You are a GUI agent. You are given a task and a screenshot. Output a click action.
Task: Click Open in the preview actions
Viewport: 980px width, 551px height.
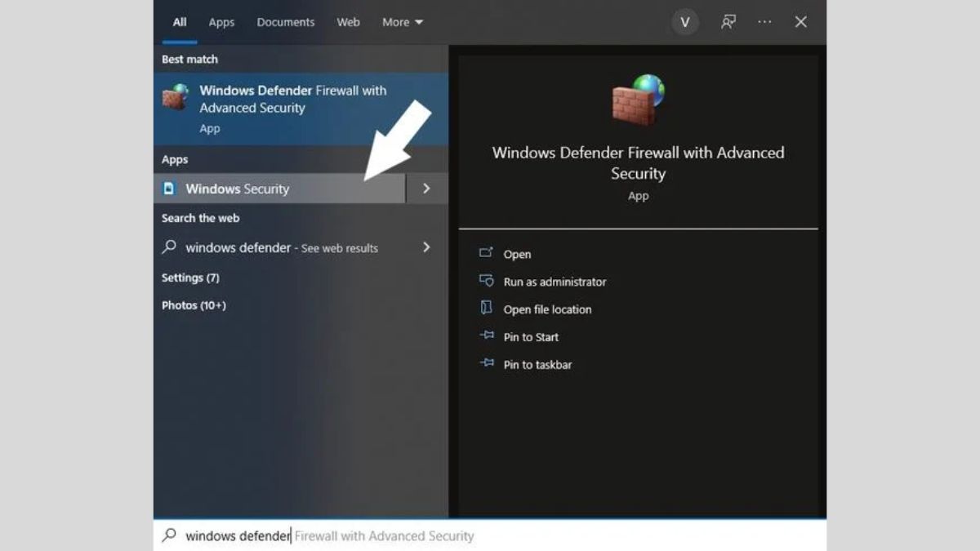tap(517, 255)
